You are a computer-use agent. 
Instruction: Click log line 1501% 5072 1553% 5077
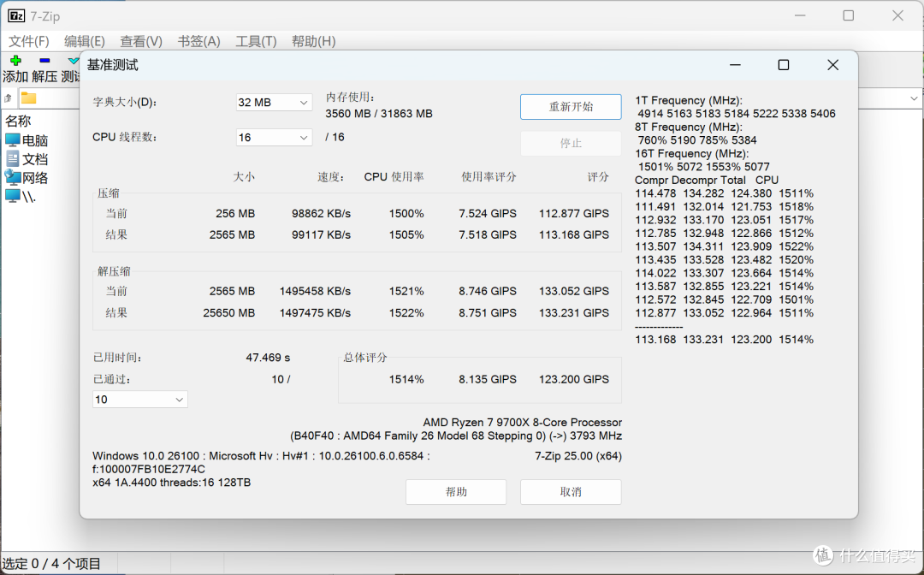tap(703, 167)
